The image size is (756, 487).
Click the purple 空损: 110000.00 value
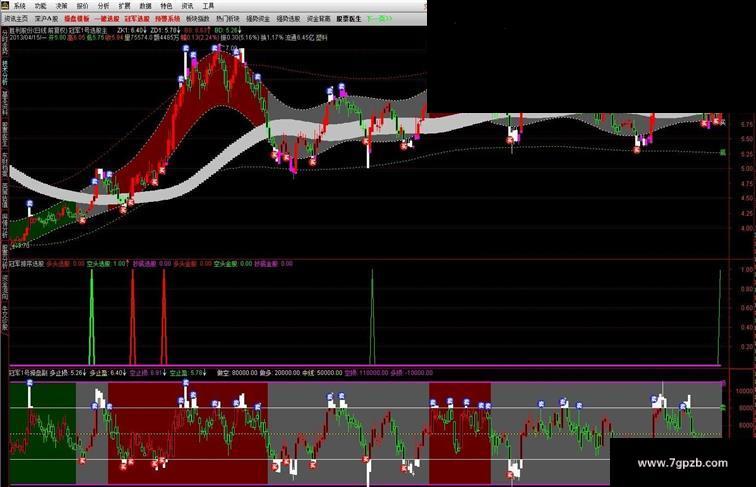point(367,373)
